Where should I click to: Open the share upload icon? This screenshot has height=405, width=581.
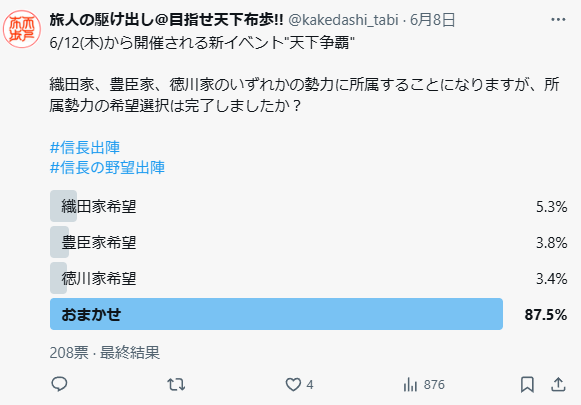[x=558, y=385]
